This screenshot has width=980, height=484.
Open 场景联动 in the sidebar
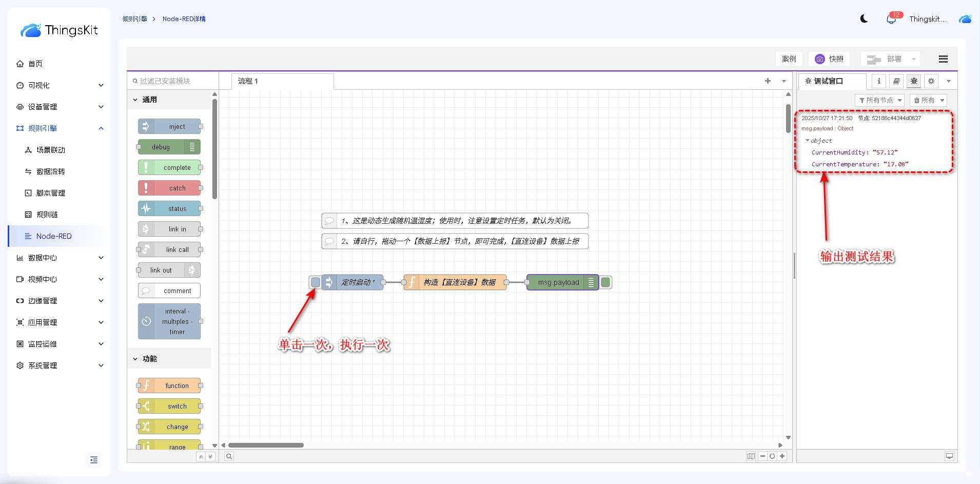click(x=50, y=150)
